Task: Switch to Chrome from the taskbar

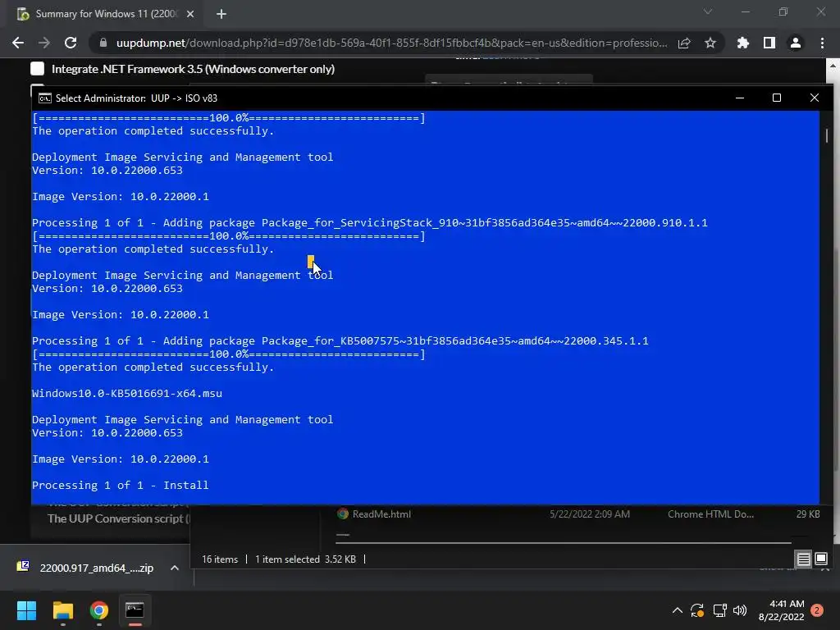Action: [99, 610]
